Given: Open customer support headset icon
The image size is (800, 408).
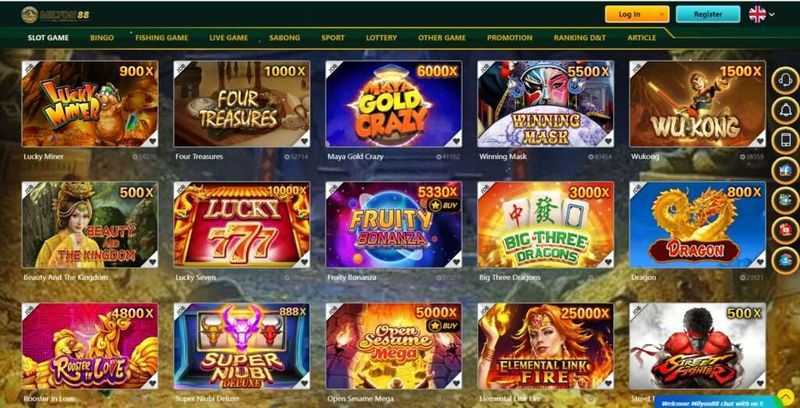Looking at the screenshot, I should point(785,81).
